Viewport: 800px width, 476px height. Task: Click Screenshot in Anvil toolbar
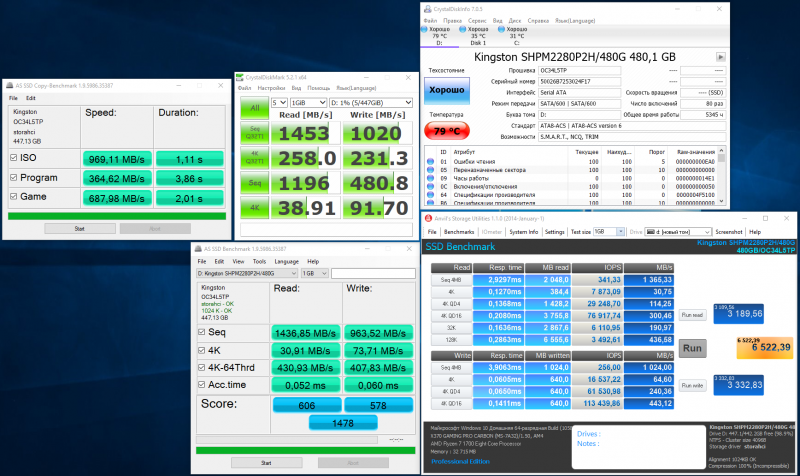point(729,232)
